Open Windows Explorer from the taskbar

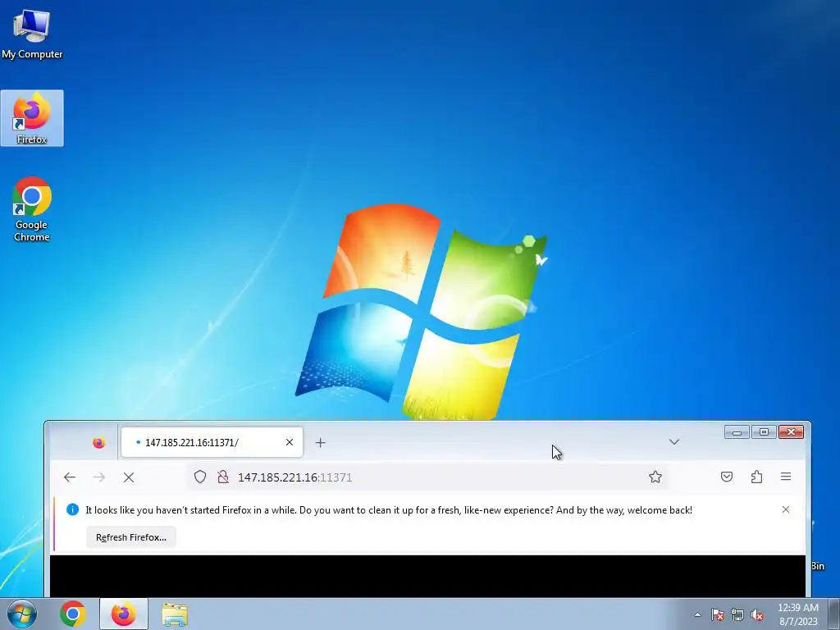[x=175, y=614]
